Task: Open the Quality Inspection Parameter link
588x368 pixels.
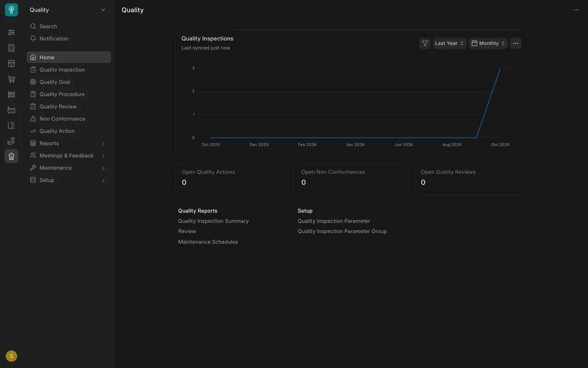Action: pos(334,221)
